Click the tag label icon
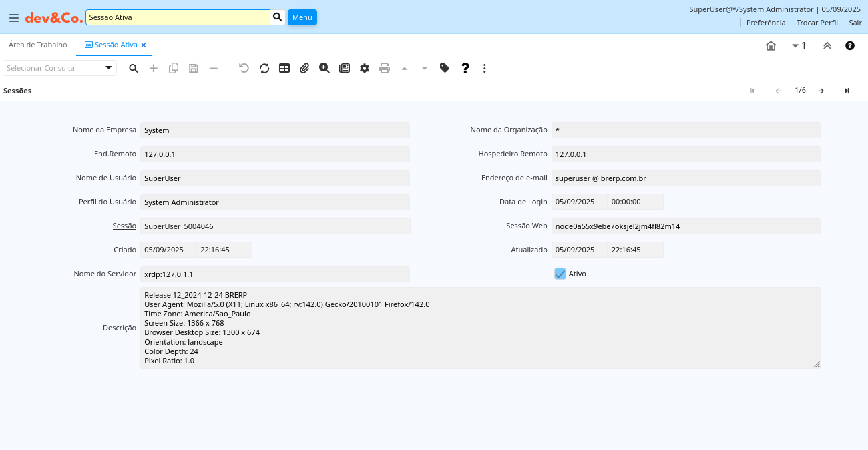This screenshot has height=450, width=868. (x=445, y=68)
